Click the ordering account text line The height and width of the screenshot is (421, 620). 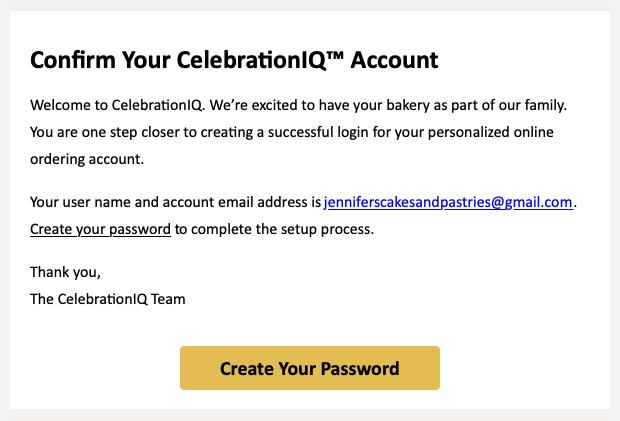(x=87, y=159)
